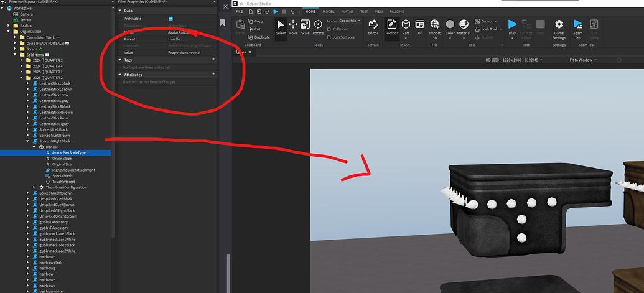
Task: Toggle the Archivable checkbox
Action: pos(171,19)
